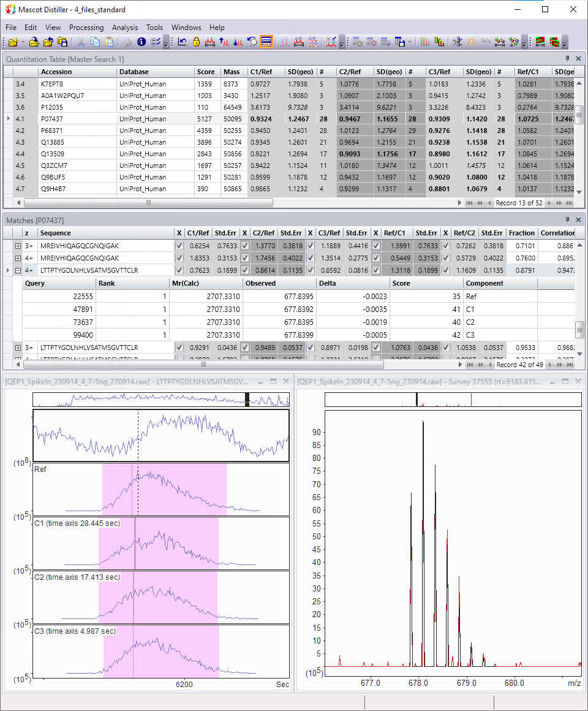Select the Q13885 row in Quantitation Table
Viewport: 588px width, 711px height.
(x=290, y=142)
